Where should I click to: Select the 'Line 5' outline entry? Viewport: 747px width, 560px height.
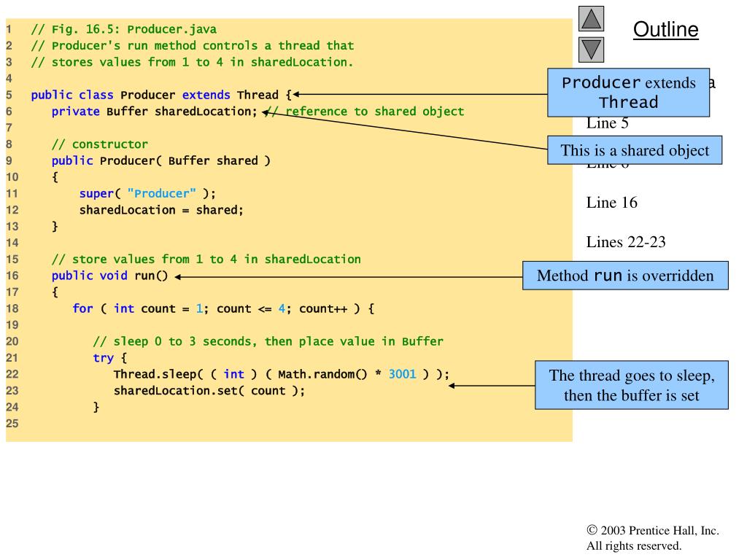[x=608, y=123]
